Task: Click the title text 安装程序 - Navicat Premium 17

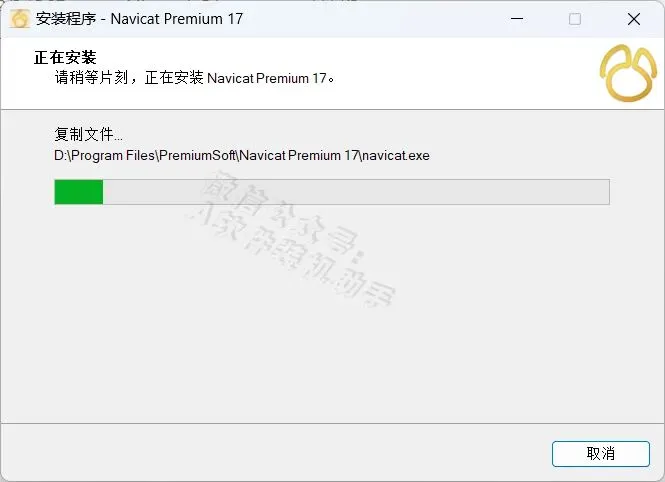Action: pos(139,19)
